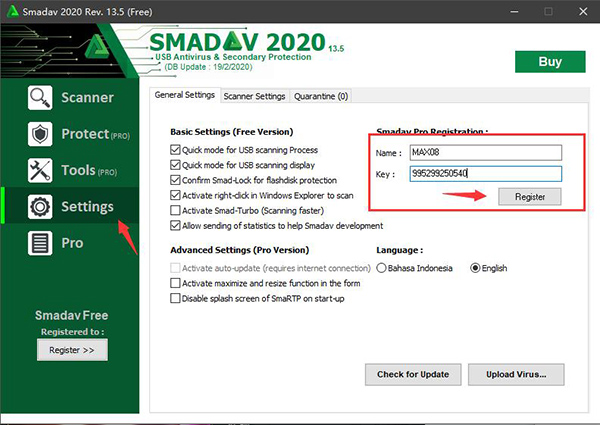The image size is (600, 425).
Task: Click the Key input field
Action: [x=486, y=174]
